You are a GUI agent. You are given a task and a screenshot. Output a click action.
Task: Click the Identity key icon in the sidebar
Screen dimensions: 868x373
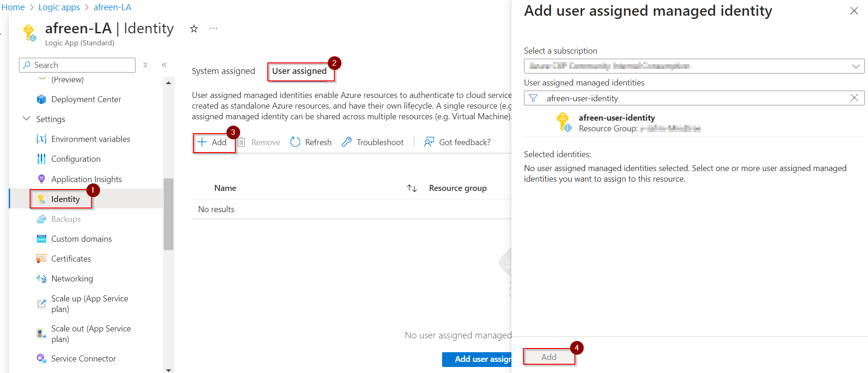coord(42,199)
